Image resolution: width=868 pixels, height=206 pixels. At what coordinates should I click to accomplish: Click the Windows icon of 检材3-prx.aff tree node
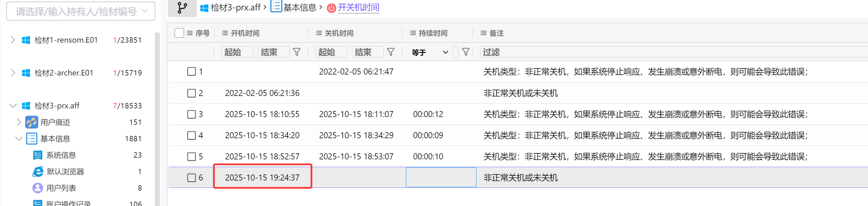[26, 106]
